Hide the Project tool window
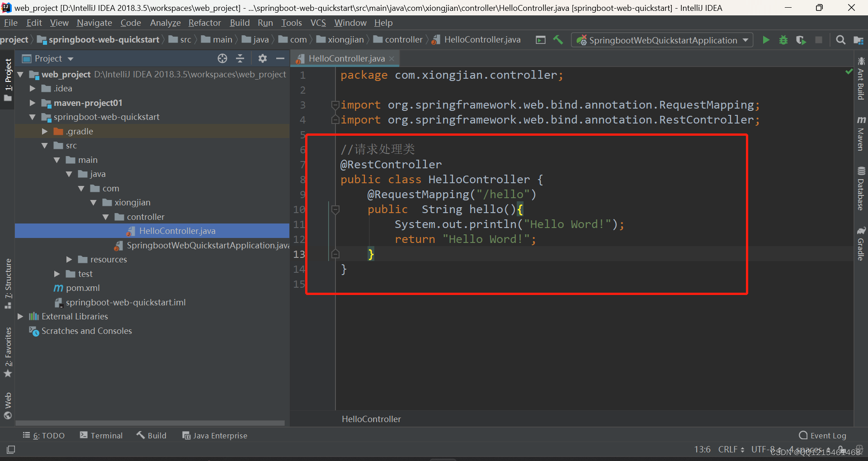868x461 pixels. (x=280, y=58)
